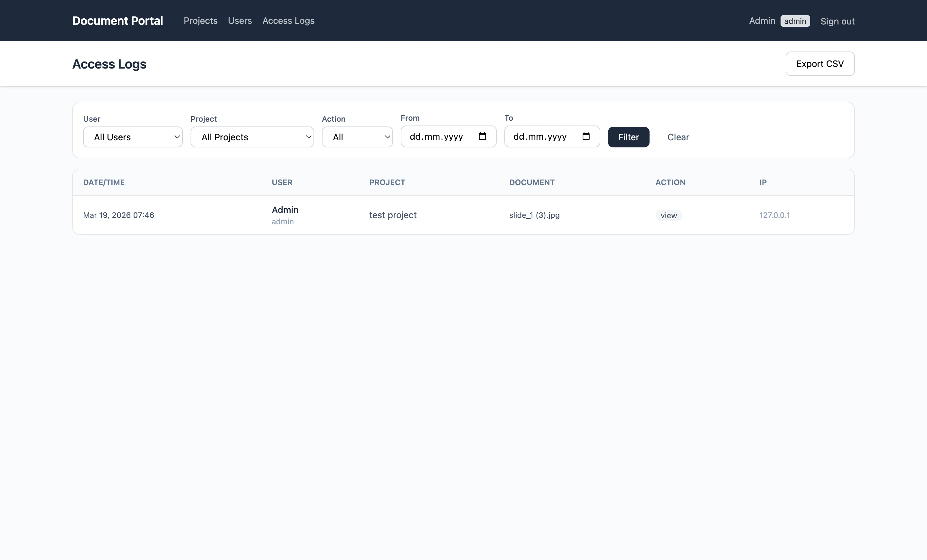The height and width of the screenshot is (560, 927).
Task: Select the test project cell in table
Action: [393, 215]
